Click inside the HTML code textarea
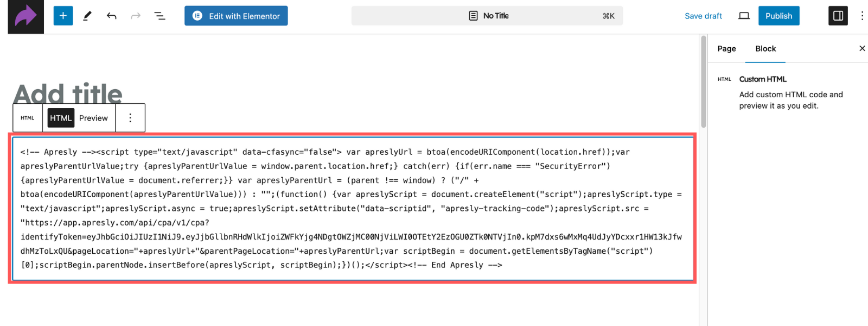The width and height of the screenshot is (868, 326). pos(353,209)
